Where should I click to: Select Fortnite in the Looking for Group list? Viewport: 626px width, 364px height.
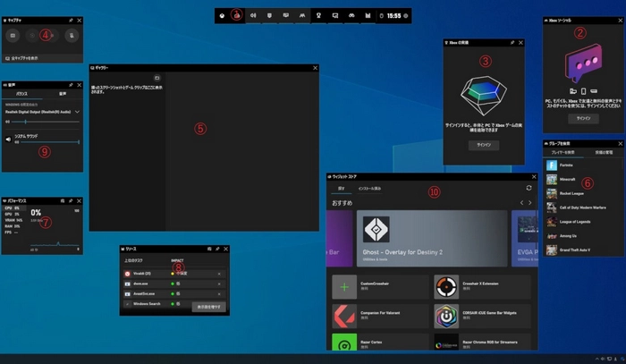pos(583,165)
